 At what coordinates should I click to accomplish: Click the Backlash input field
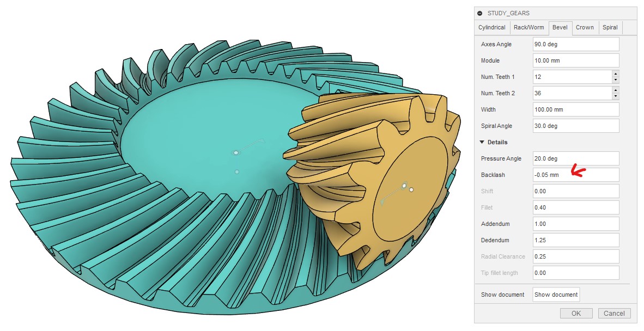coord(575,175)
